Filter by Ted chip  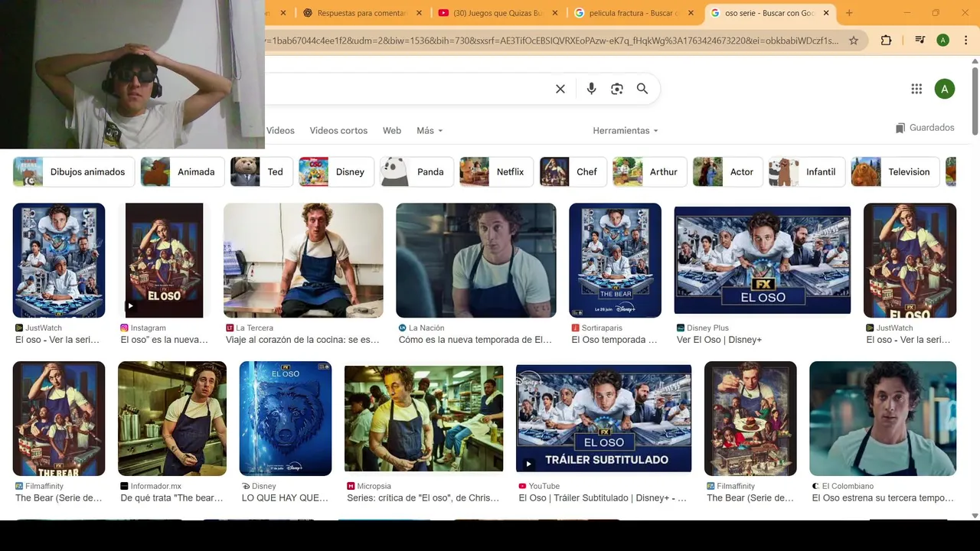coord(262,172)
